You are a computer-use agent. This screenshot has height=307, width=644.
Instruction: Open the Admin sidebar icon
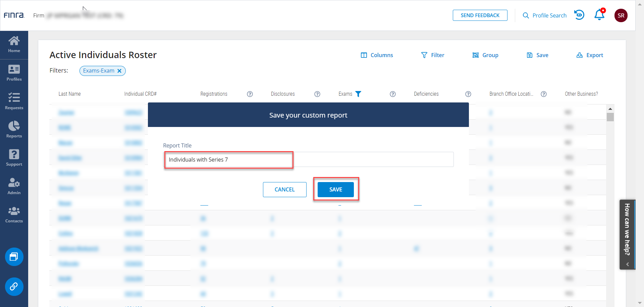[x=14, y=186]
